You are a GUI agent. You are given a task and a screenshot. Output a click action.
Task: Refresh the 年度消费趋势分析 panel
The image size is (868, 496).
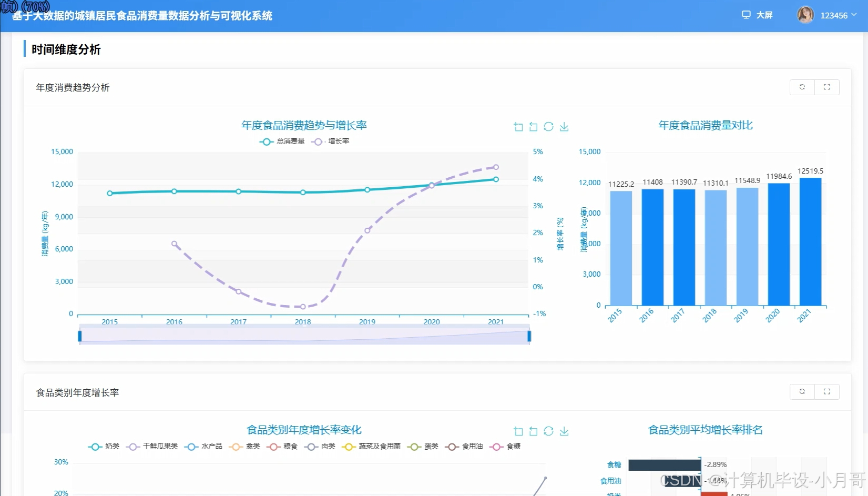click(802, 87)
